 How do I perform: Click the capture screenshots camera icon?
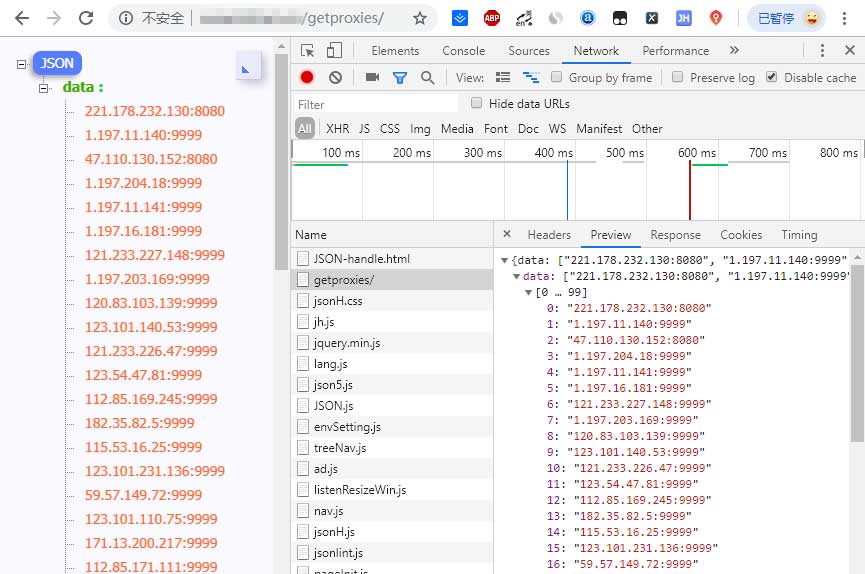[372, 77]
